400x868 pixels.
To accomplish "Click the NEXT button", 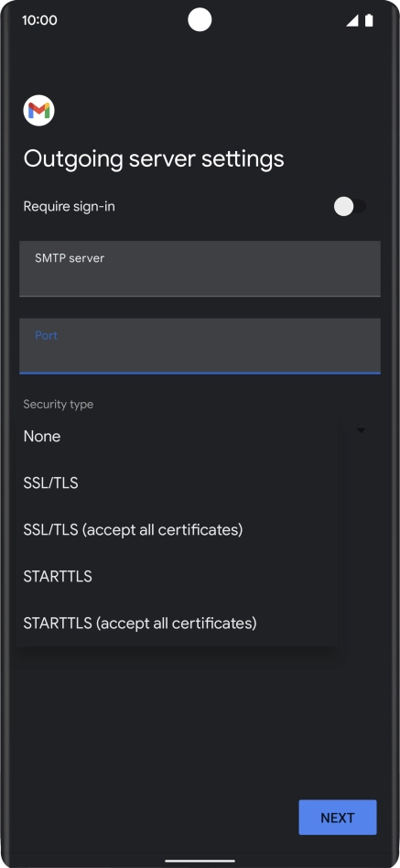I will point(338,817).
